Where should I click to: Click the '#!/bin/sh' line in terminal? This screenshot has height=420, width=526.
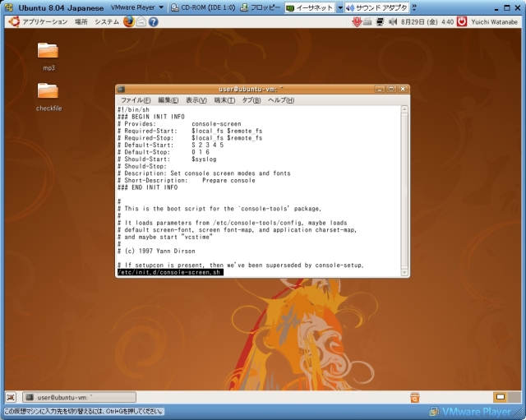[133, 109]
